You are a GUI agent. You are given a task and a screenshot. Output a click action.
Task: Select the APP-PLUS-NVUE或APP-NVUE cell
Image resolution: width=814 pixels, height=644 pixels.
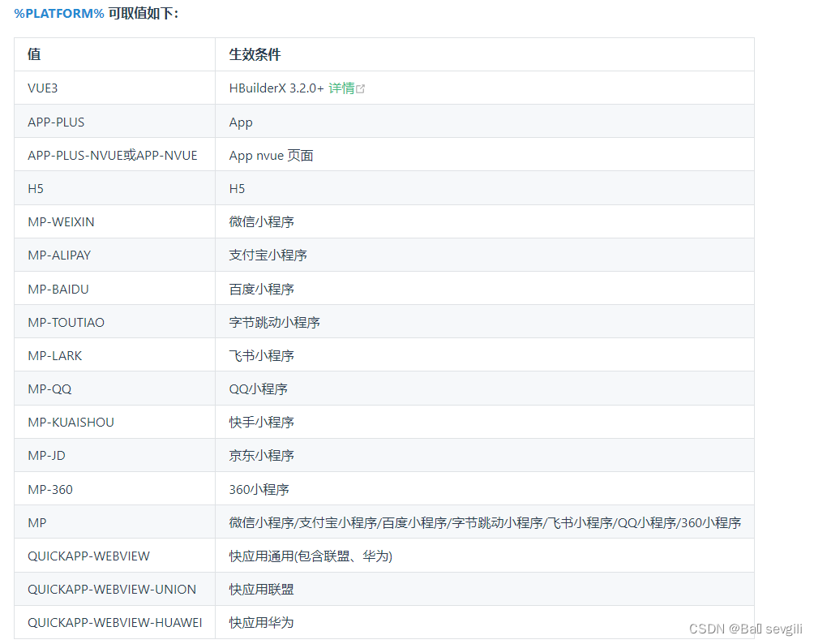point(110,155)
